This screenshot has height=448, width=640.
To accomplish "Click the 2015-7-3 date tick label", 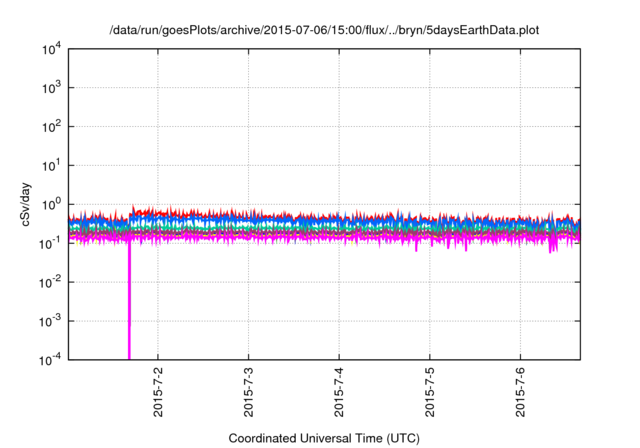I will [249, 392].
